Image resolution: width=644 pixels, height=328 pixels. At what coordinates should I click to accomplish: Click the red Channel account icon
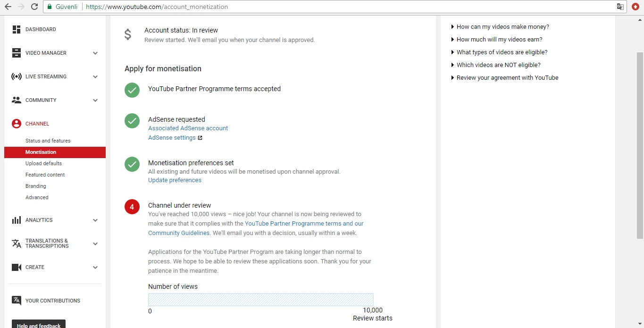click(x=17, y=124)
